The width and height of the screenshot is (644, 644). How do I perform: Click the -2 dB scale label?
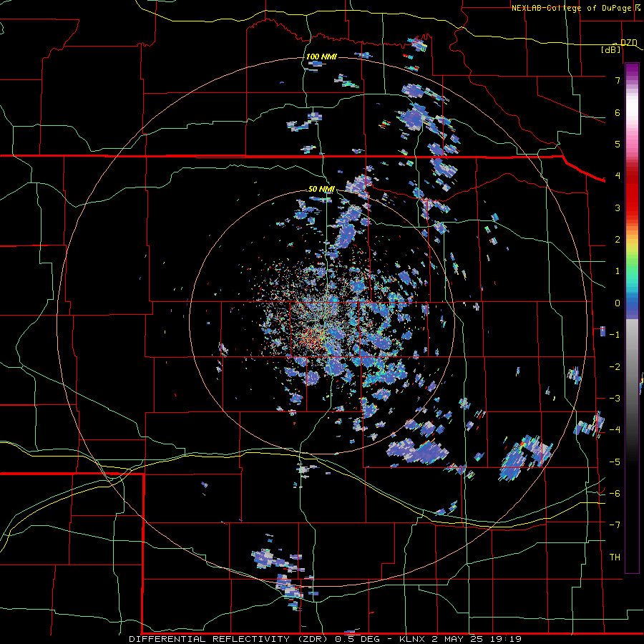(615, 367)
